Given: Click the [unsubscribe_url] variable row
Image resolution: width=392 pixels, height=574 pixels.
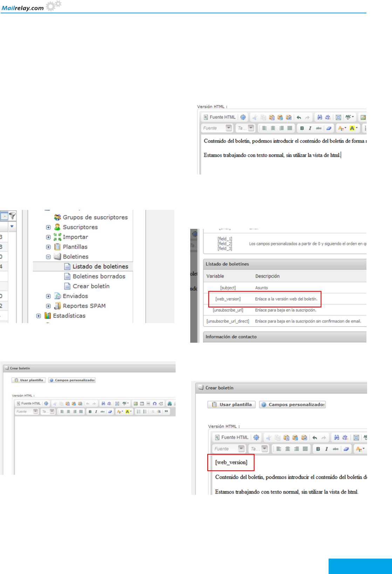Looking at the screenshot, I should pos(285,310).
